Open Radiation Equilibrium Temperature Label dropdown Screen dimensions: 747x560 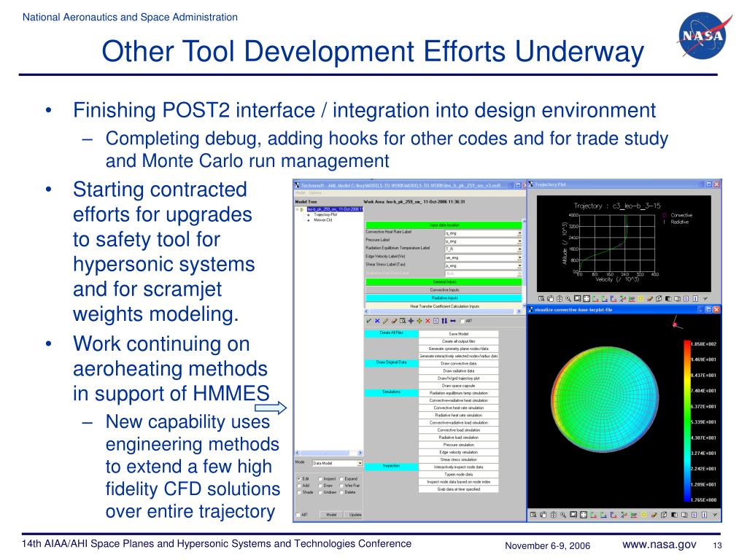click(x=483, y=249)
